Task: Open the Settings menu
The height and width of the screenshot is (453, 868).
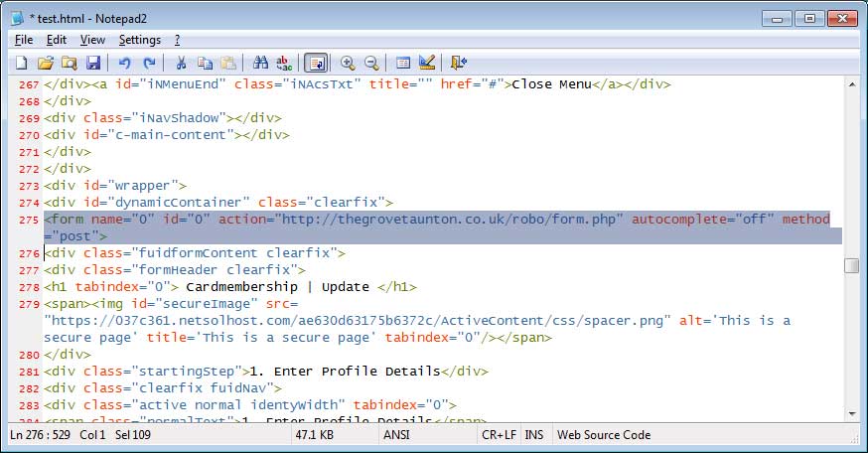Action: click(139, 40)
